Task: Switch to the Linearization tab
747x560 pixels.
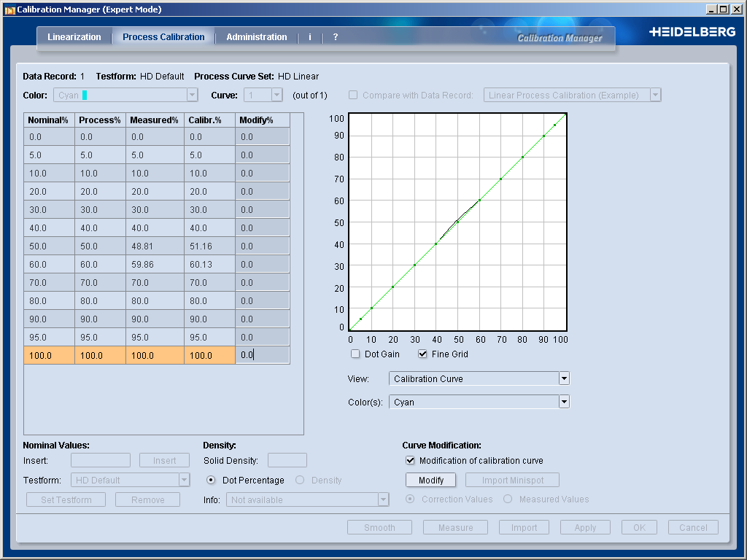Action: click(x=74, y=37)
